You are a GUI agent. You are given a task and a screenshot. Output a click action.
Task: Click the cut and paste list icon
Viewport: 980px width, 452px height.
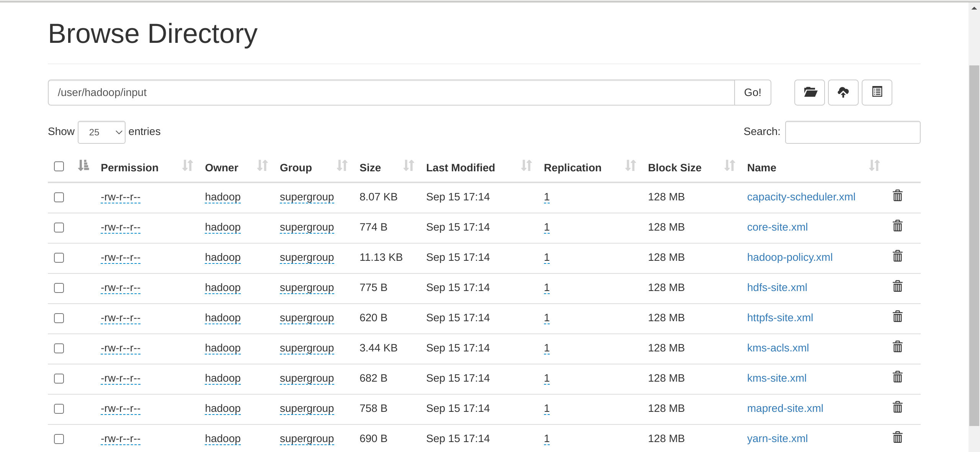877,92
